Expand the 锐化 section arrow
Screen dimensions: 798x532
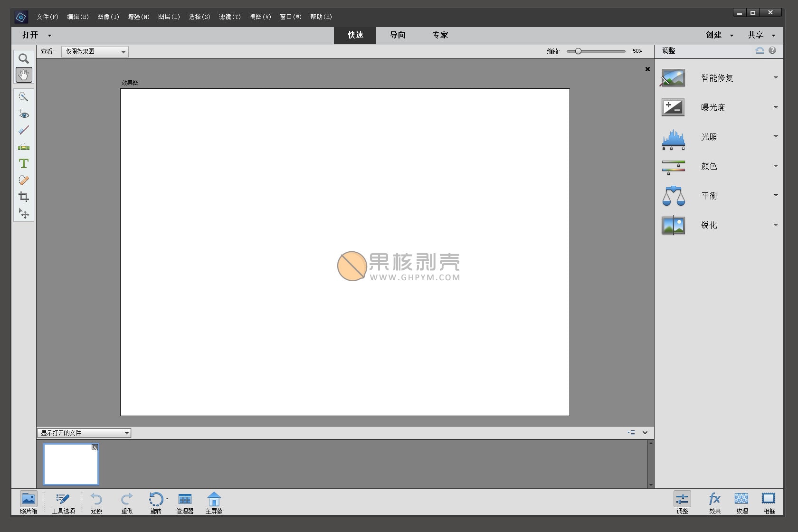(x=776, y=225)
